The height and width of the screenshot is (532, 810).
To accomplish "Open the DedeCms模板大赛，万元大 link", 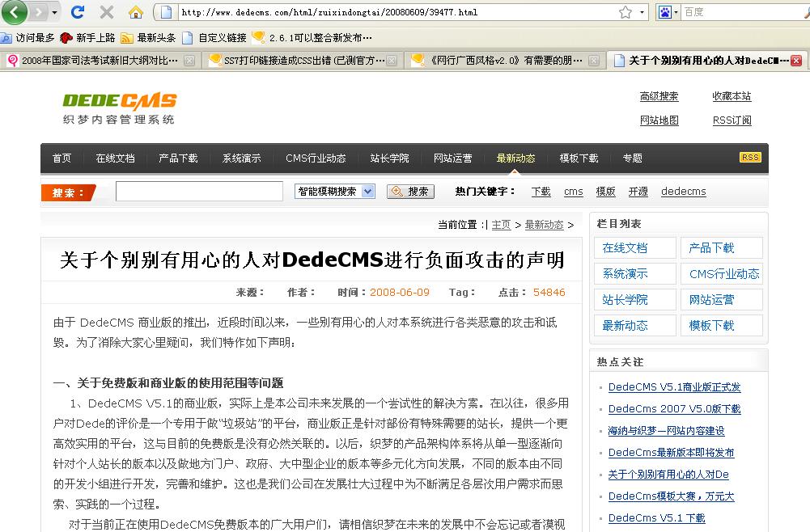I will point(671,496).
